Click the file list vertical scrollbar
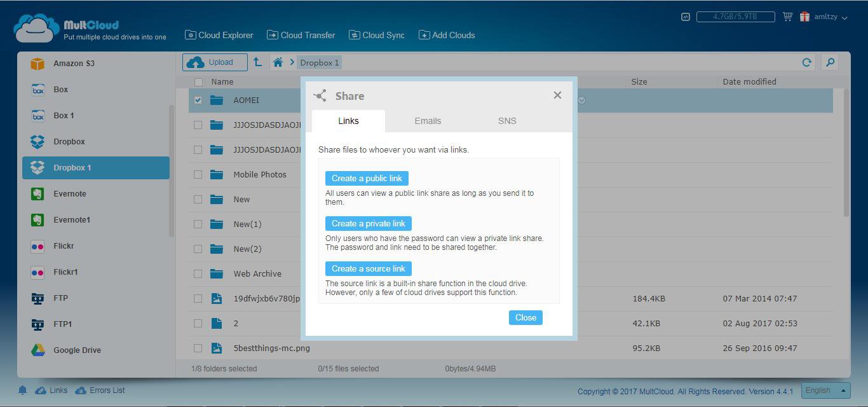This screenshot has height=407, width=868. click(x=846, y=153)
